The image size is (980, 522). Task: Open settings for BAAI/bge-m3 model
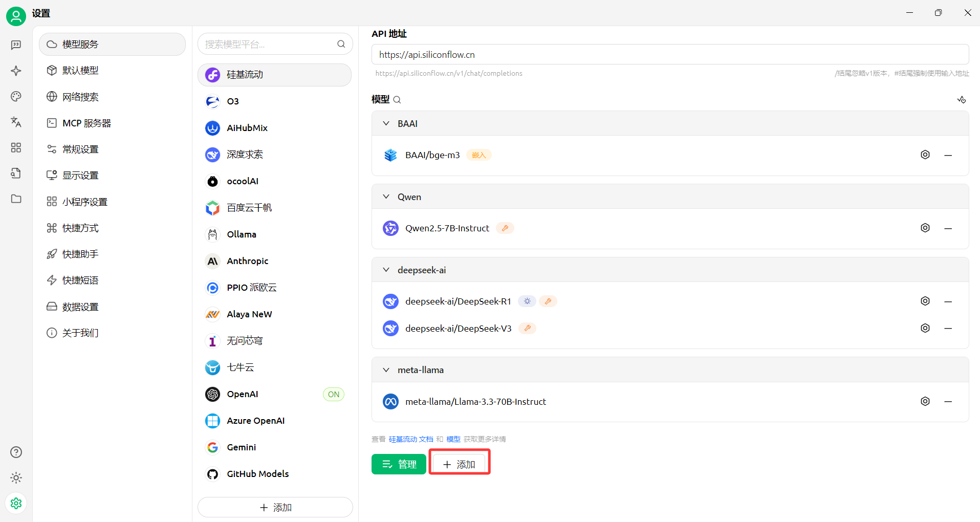[925, 155]
